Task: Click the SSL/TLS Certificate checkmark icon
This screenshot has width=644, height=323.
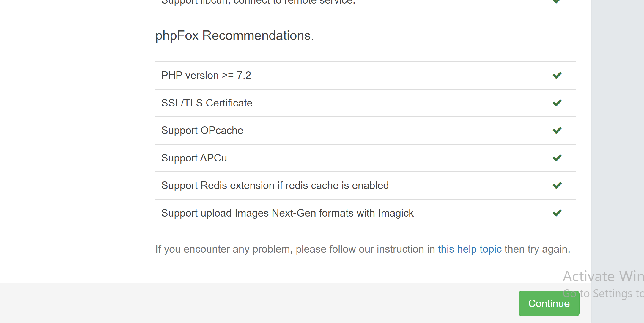Action: point(557,103)
